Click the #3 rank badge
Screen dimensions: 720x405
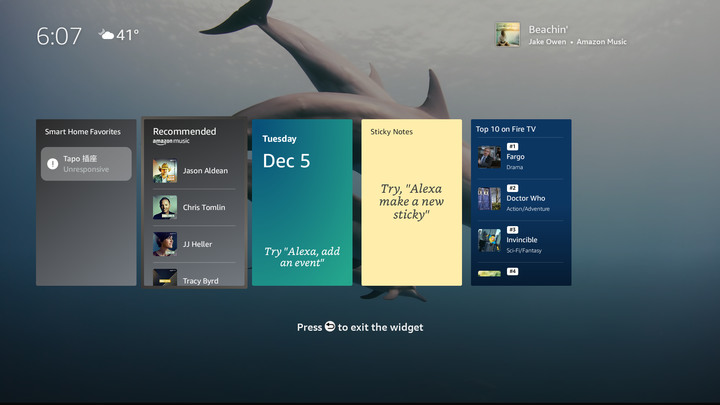coord(512,230)
